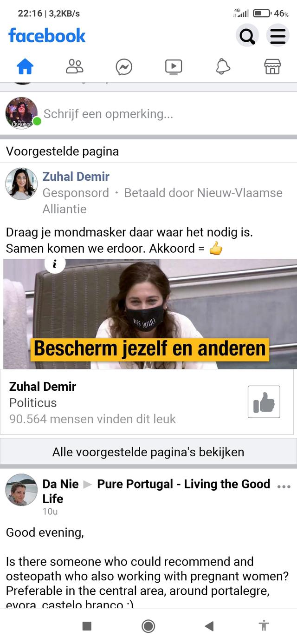
Task: Open the Marketplace storefront icon
Action: [272, 67]
